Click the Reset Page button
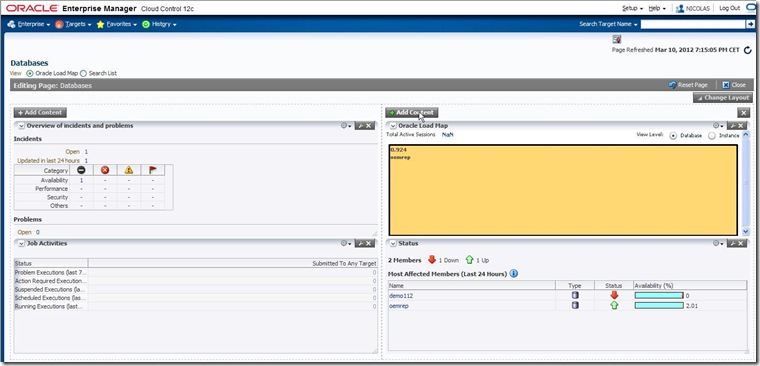The image size is (760, 366). pyautogui.click(x=688, y=85)
